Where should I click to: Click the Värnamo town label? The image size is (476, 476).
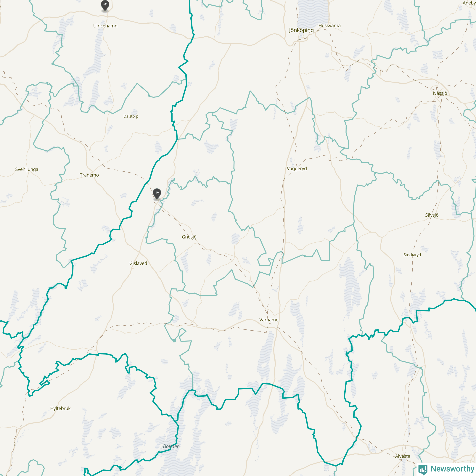pos(269,320)
